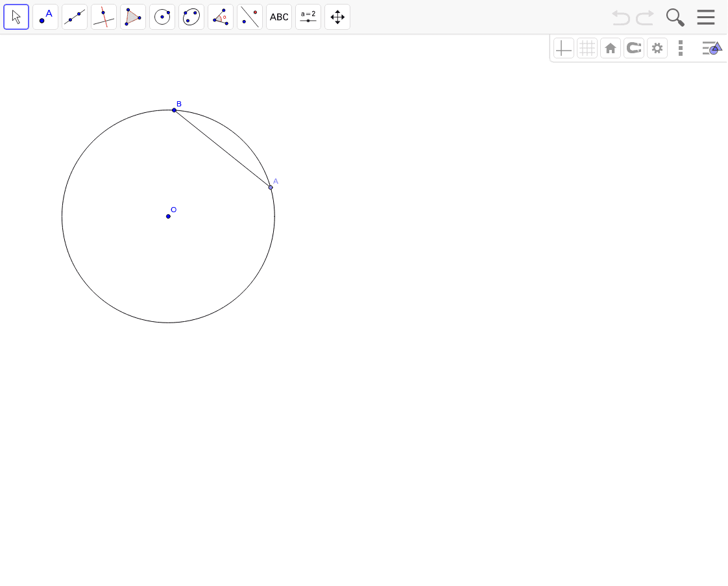This screenshot has width=728, height=586.
Task: Select the Ellipse tool
Action: tap(191, 17)
